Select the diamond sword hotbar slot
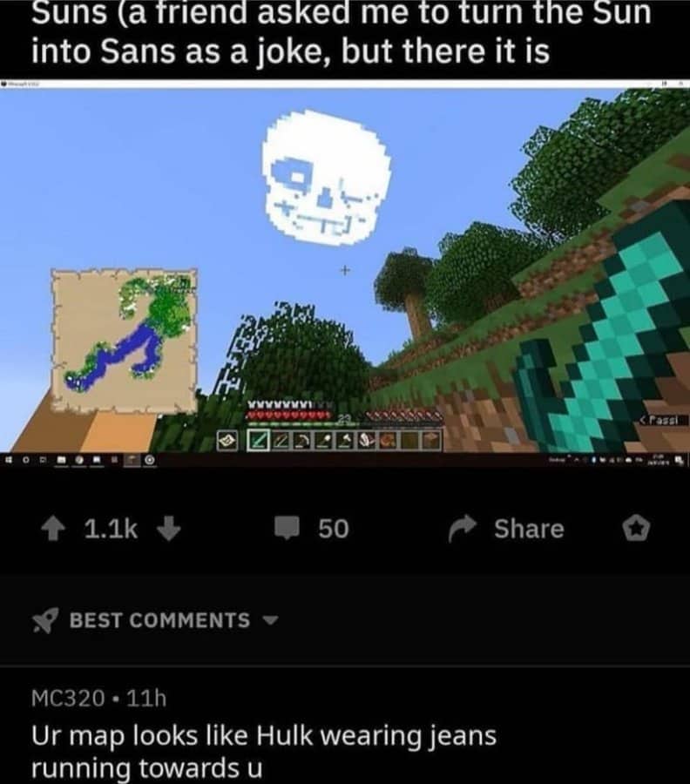690x784 pixels. [x=259, y=441]
